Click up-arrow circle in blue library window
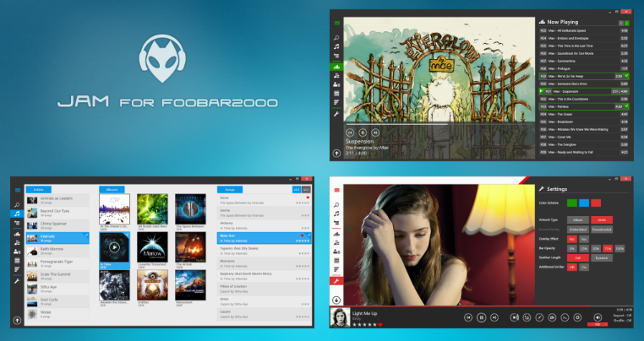The image size is (644, 341). [17, 321]
